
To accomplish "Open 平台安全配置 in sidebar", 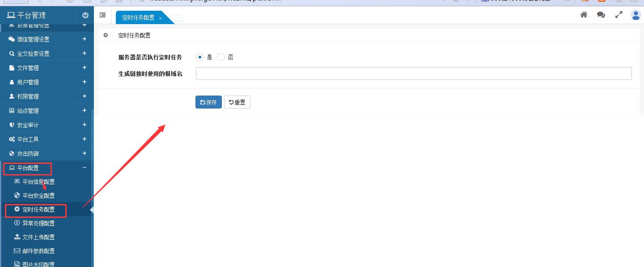I will (38, 196).
